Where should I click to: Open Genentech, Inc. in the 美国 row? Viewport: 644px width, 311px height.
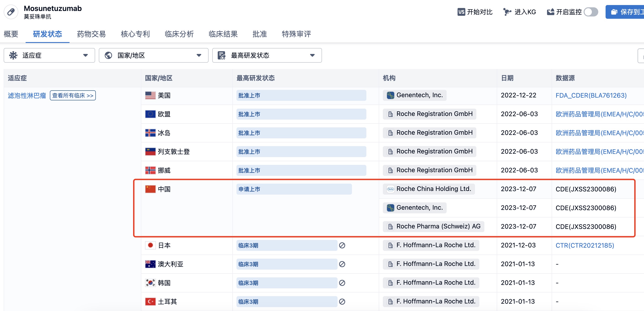click(414, 95)
